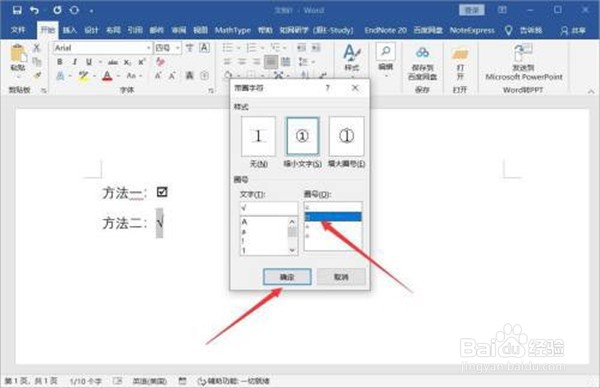Increase paragraph indent
The height and width of the screenshot is (388, 600).
tap(316, 48)
